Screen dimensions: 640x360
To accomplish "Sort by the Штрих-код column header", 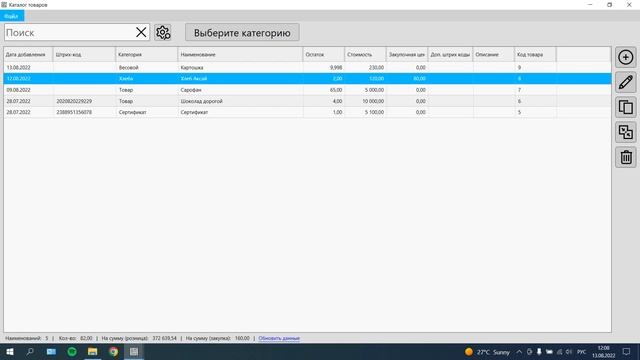I will pyautogui.click(x=84, y=54).
